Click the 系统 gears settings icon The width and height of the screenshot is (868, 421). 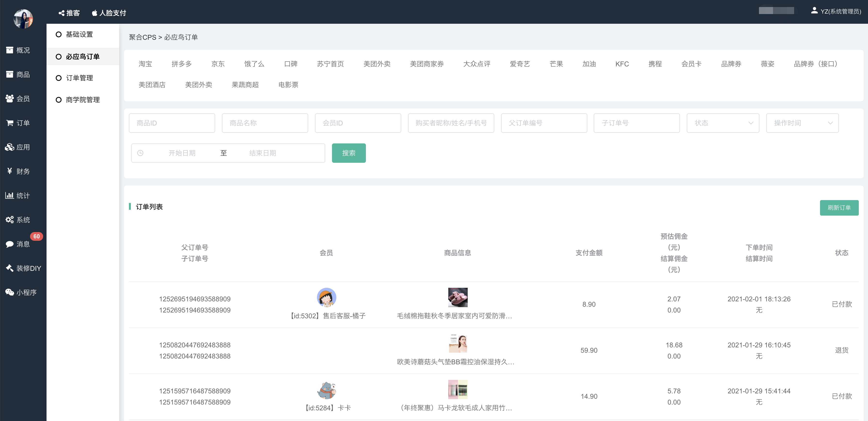[10, 220]
